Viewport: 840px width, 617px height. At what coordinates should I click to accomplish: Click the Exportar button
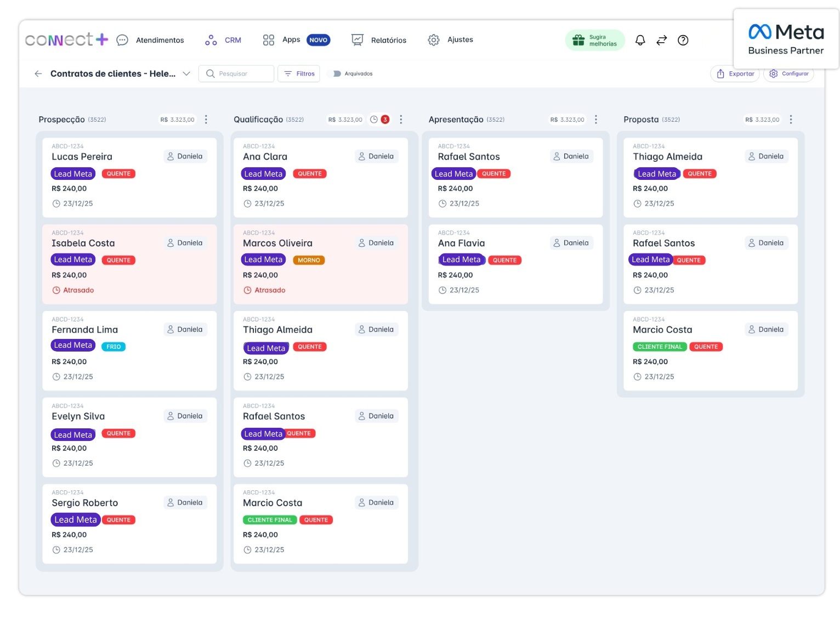tap(735, 73)
